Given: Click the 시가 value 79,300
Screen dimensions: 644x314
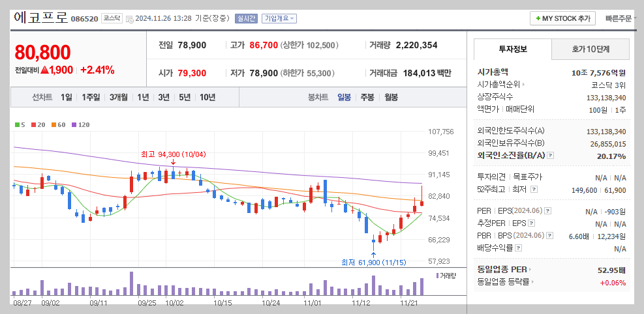Looking at the screenshot, I should (x=192, y=74).
